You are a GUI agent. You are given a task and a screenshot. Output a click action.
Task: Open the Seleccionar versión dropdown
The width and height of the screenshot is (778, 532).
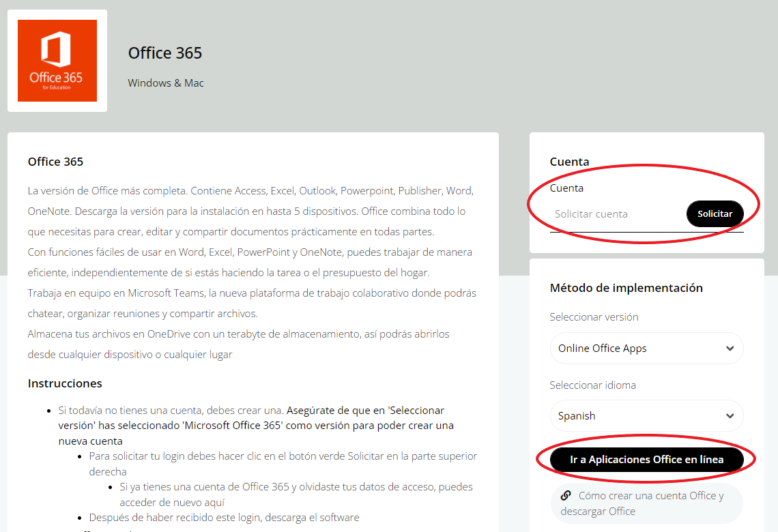(x=646, y=348)
